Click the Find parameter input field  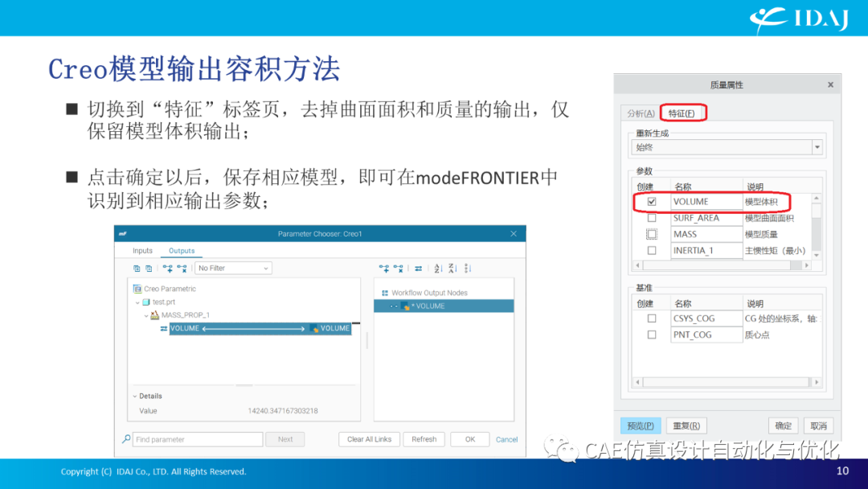pyautogui.click(x=198, y=439)
